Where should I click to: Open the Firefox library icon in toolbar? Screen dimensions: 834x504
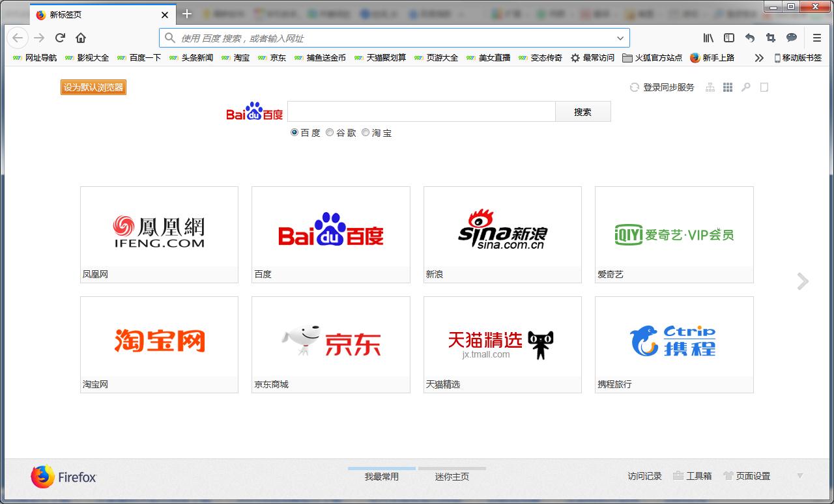[x=708, y=38]
